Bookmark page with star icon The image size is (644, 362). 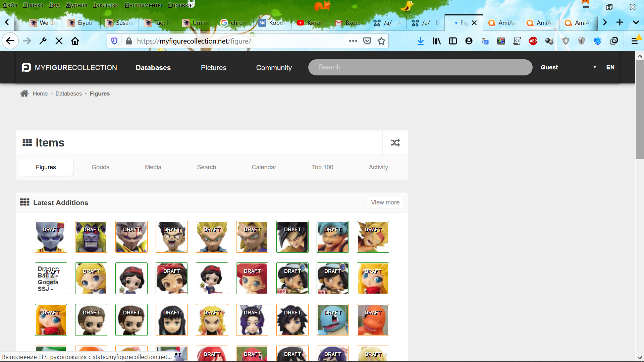click(x=381, y=41)
